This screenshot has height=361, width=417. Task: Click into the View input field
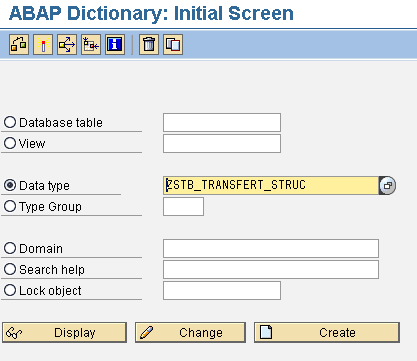222,143
